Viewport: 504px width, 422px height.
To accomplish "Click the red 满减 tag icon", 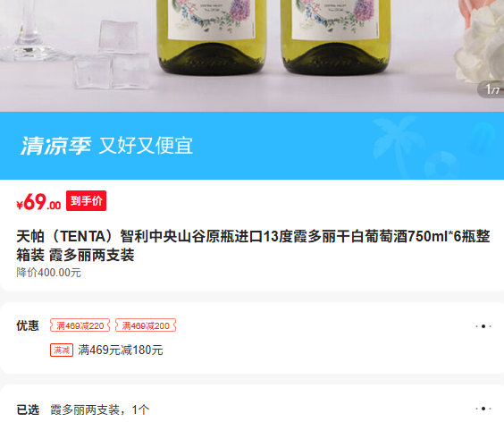I will point(62,350).
